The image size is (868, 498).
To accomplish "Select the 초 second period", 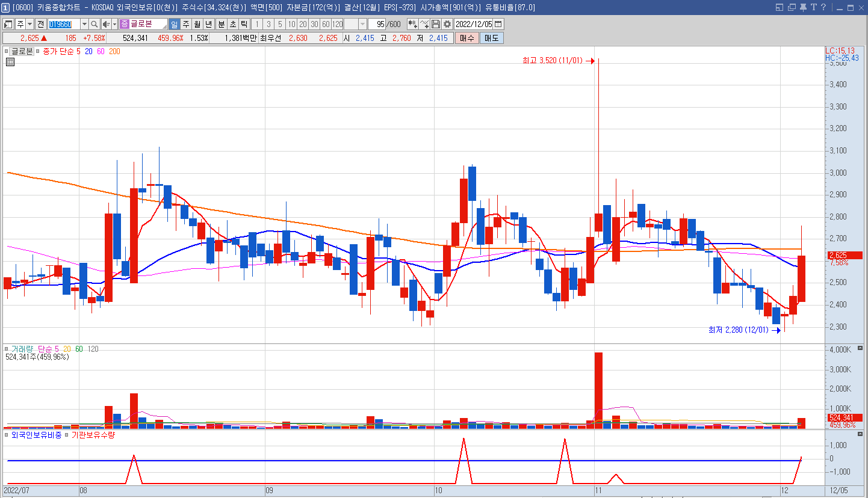I will [232, 24].
